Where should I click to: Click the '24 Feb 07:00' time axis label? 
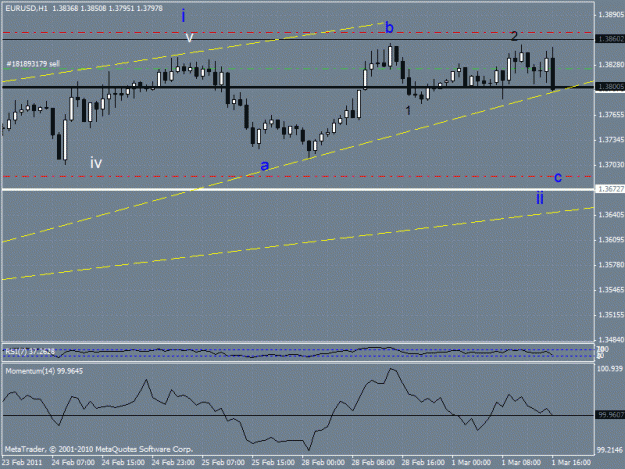(73, 462)
